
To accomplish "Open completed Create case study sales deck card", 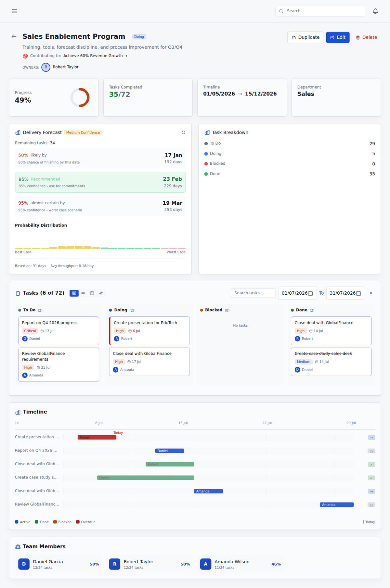I will 331,362.
